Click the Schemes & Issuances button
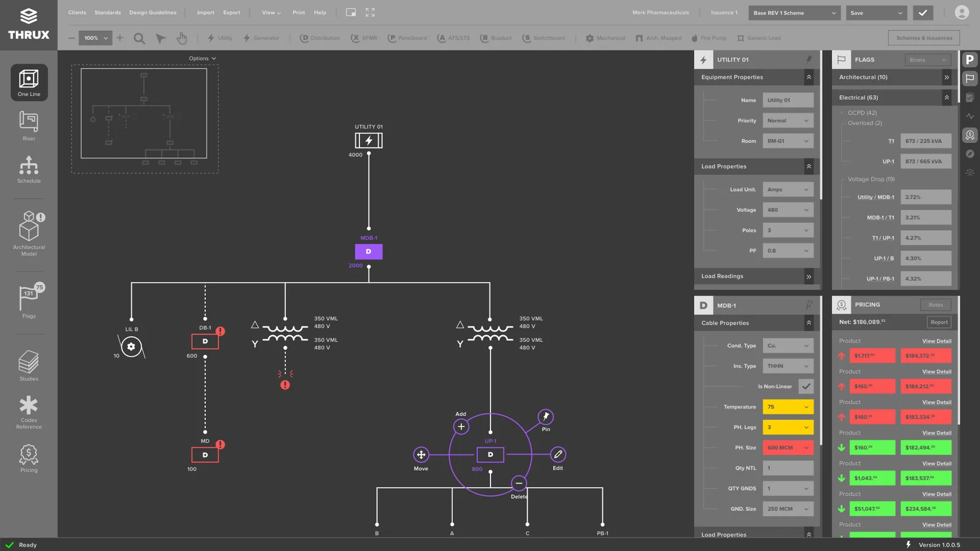 924,38
